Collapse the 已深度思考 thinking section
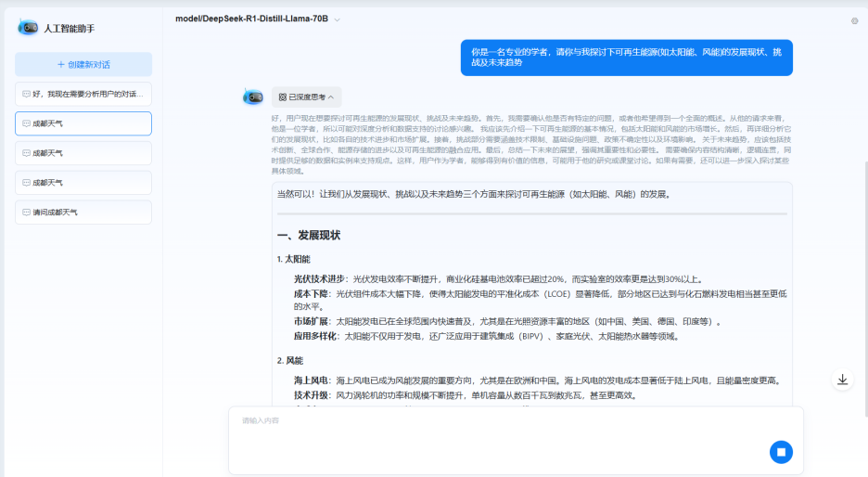Screen dimensions: 868x477 tap(307, 97)
